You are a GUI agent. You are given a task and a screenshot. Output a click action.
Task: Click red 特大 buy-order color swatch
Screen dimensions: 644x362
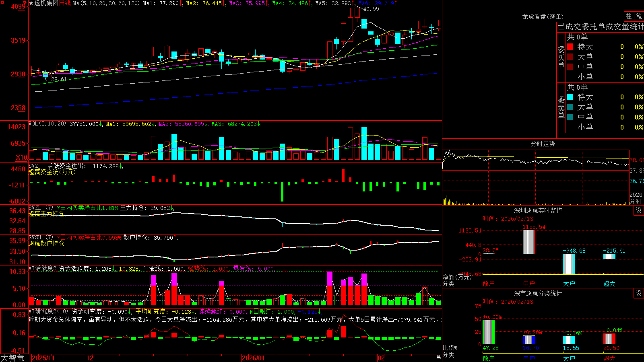click(570, 47)
